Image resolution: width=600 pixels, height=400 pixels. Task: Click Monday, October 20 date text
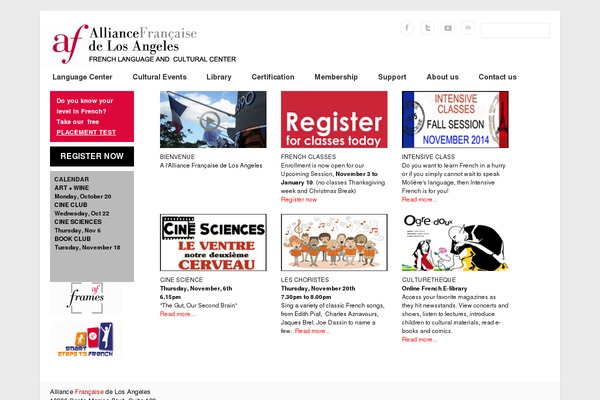coord(83,196)
